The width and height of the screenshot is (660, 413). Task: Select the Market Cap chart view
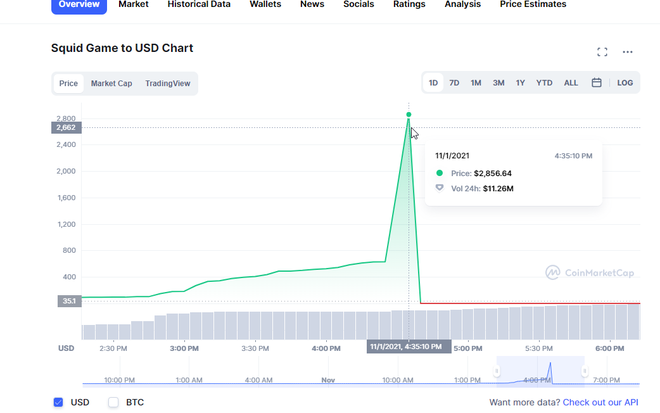[111, 84]
